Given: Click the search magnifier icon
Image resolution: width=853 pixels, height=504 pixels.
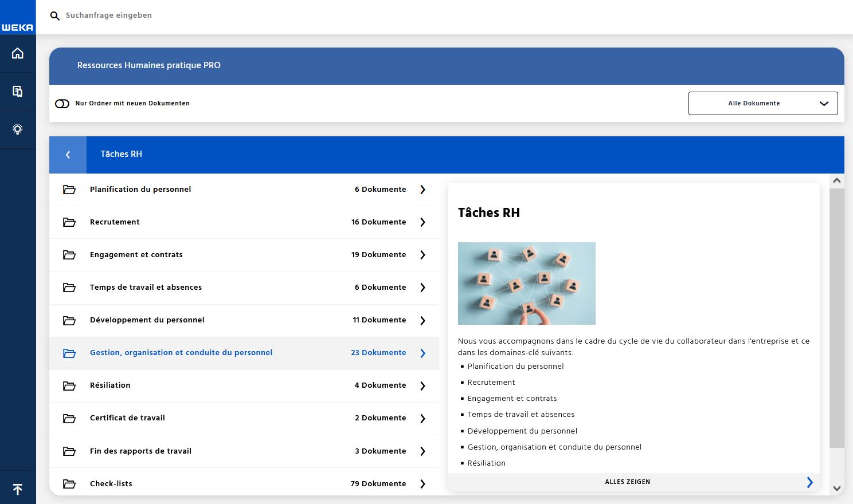Looking at the screenshot, I should click(x=55, y=16).
